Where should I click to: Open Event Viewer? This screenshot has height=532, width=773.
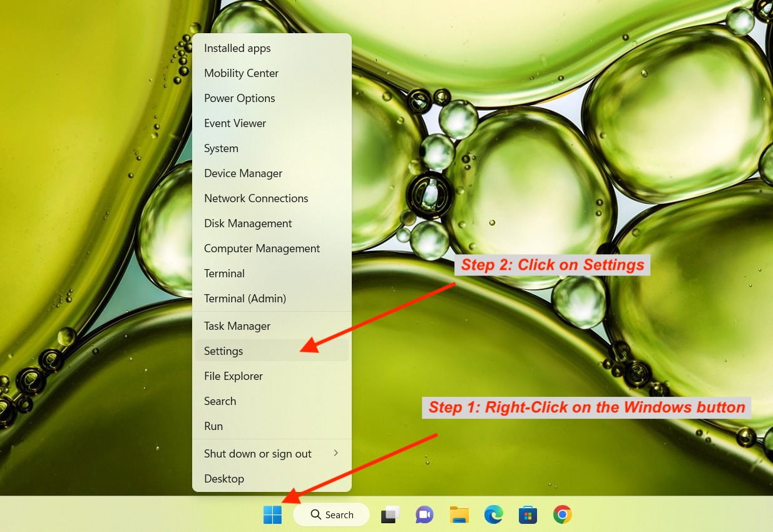235,123
